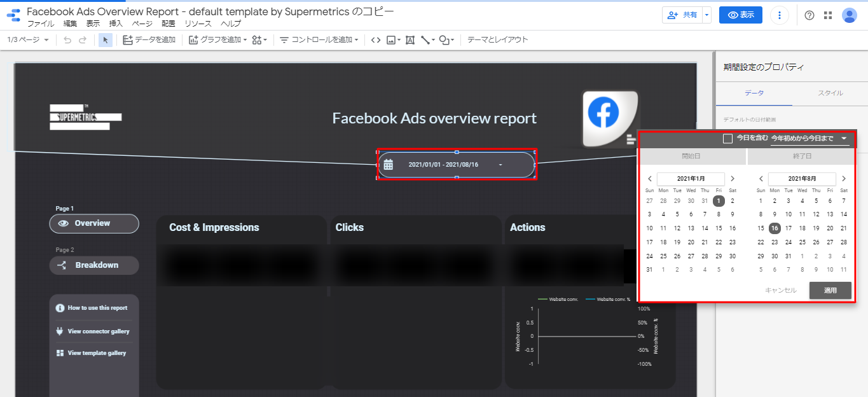Go to previous month in end calendar

pyautogui.click(x=761, y=179)
